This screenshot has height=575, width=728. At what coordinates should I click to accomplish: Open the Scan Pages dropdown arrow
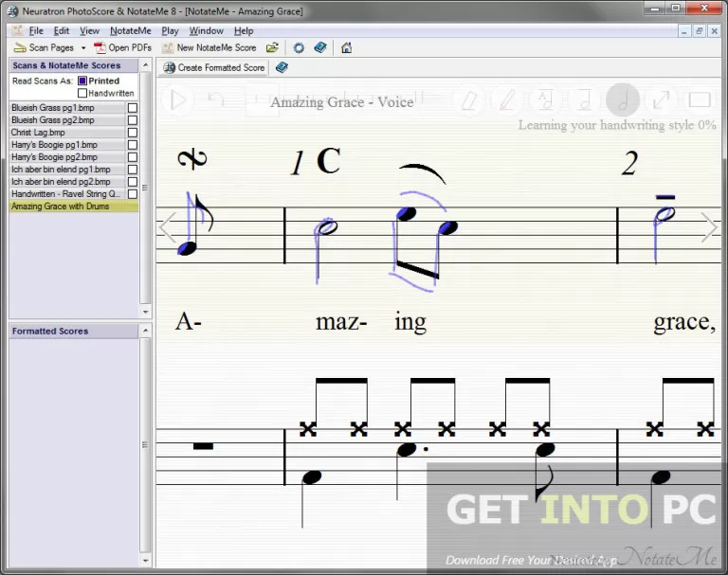pyautogui.click(x=83, y=47)
